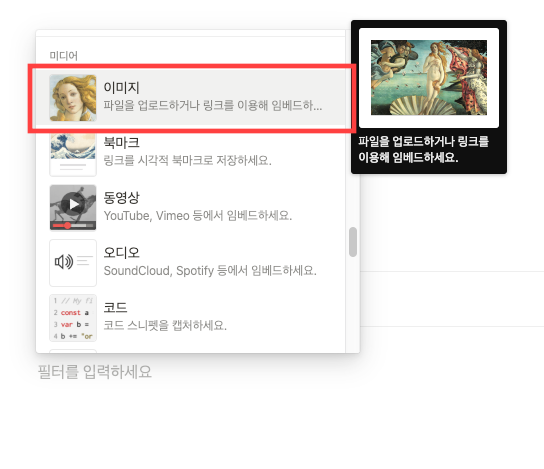The image size is (544, 469).
Task: Click the tooltip text 파일을 업로드하거나 링크를 이용해 임베드하세요
Action: click(x=424, y=150)
